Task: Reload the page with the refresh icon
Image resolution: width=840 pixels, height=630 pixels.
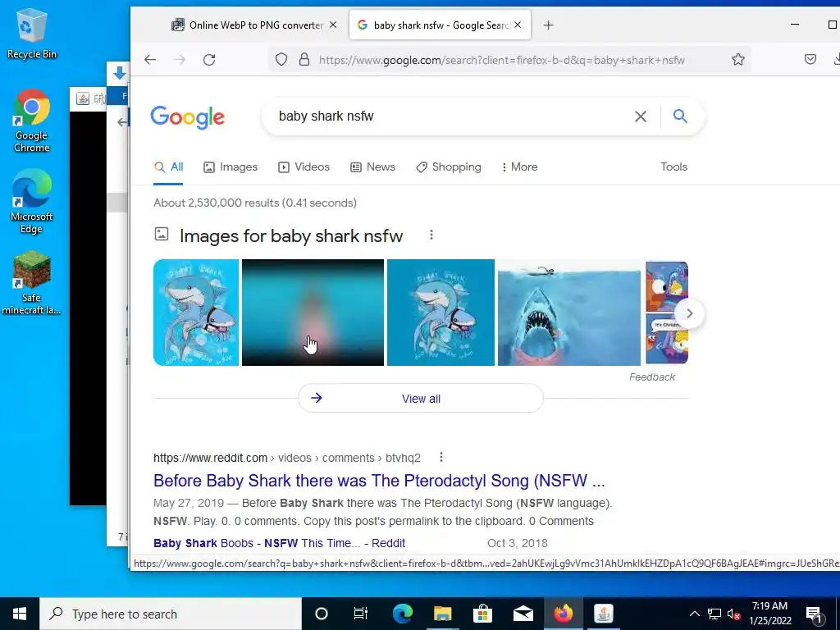Action: (209, 59)
